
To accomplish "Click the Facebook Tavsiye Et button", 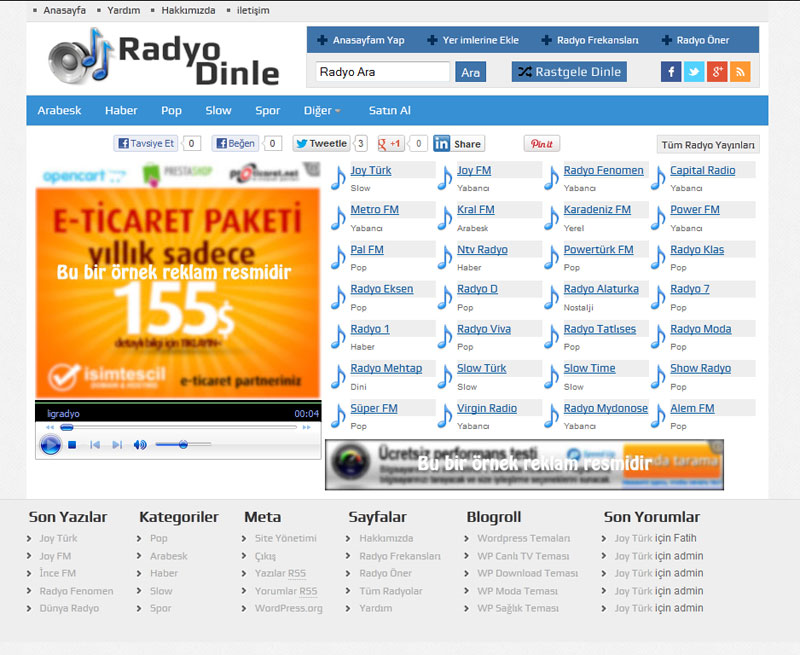I will pyautogui.click(x=146, y=144).
